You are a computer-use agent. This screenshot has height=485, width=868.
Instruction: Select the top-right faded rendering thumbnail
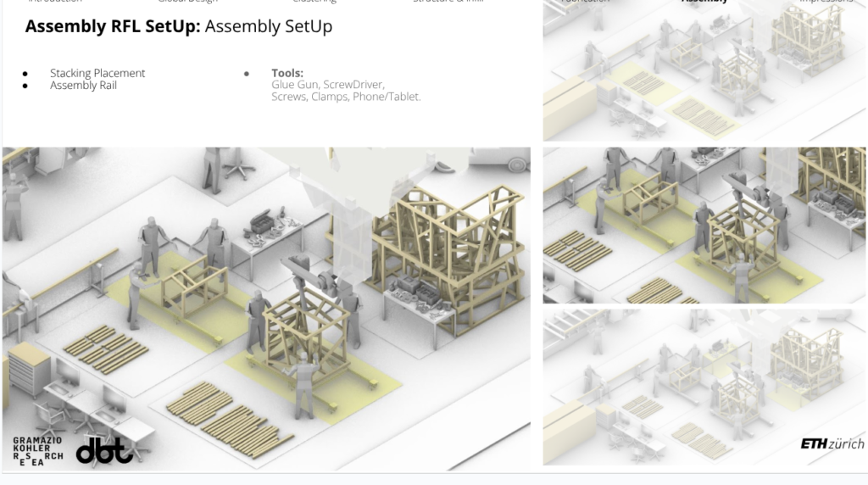[704, 72]
